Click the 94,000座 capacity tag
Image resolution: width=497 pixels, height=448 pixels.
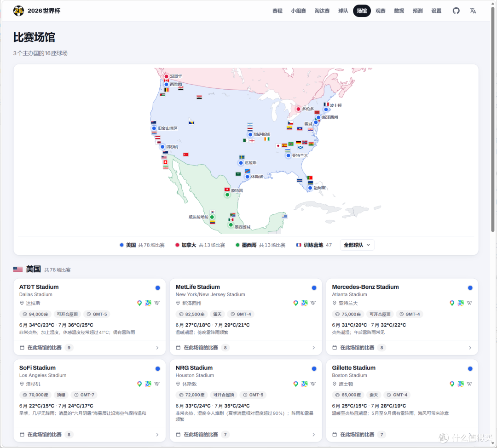35,314
